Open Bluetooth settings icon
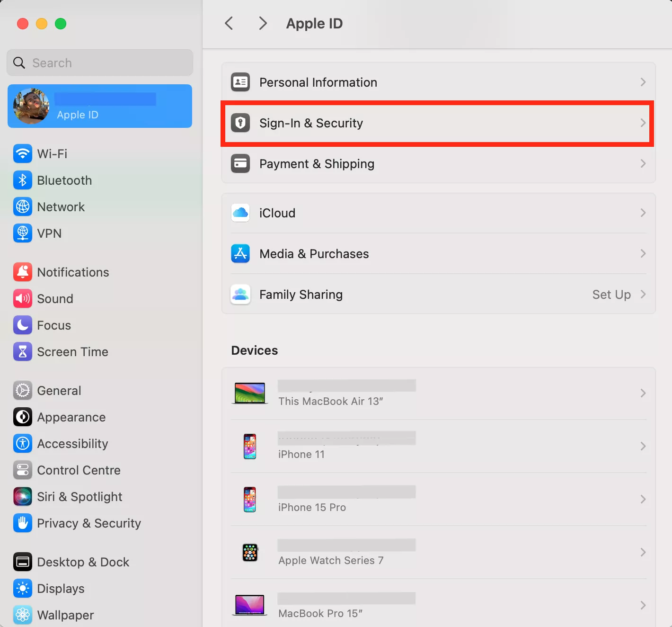 (x=22, y=180)
